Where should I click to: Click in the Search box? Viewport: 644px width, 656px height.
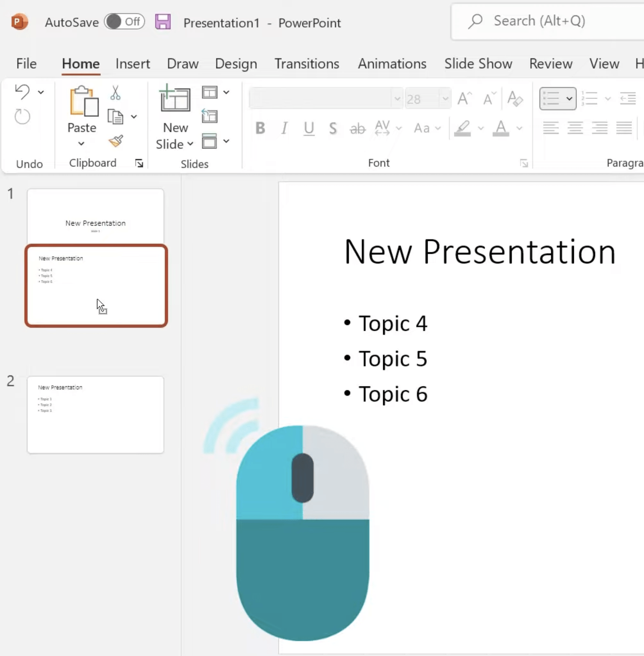click(548, 21)
